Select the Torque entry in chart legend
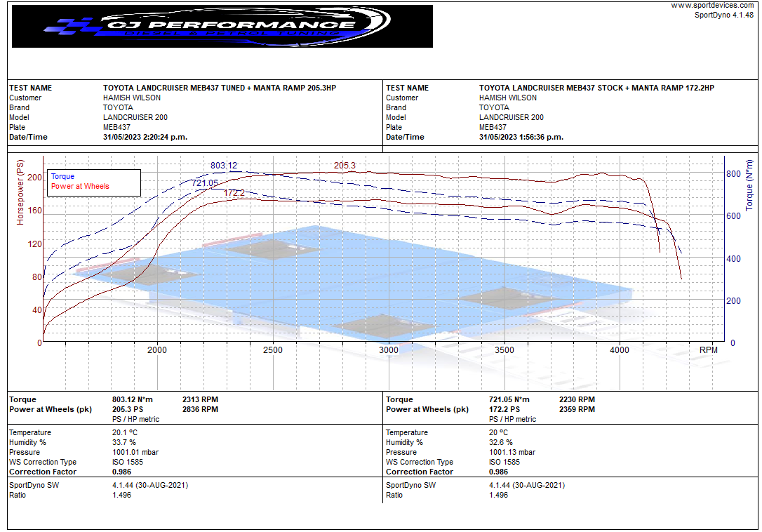 click(62, 176)
